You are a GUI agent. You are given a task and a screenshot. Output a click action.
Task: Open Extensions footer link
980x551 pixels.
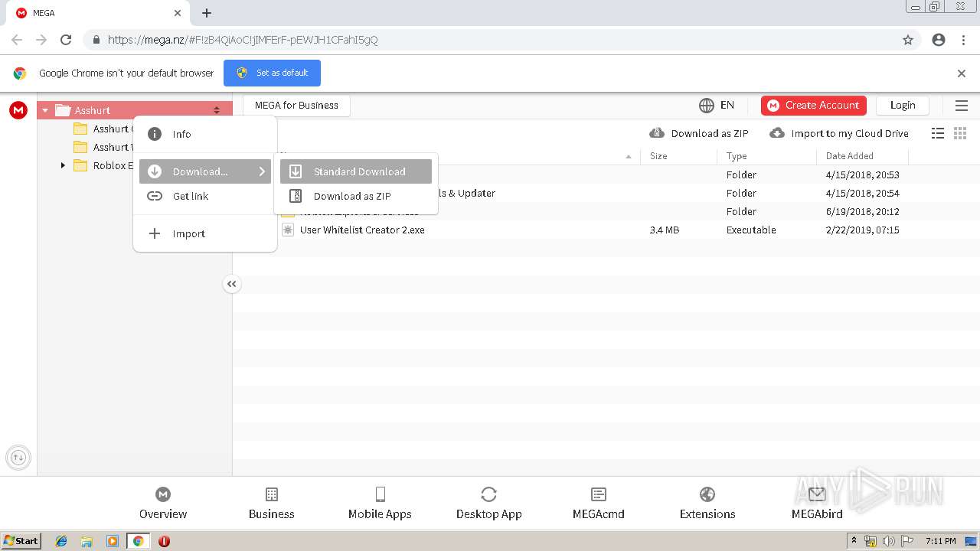[707, 504]
